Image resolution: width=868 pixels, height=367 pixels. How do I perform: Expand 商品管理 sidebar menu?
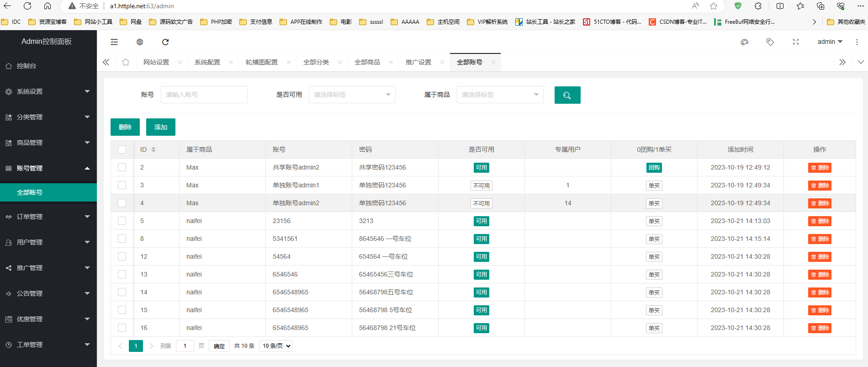coord(48,143)
